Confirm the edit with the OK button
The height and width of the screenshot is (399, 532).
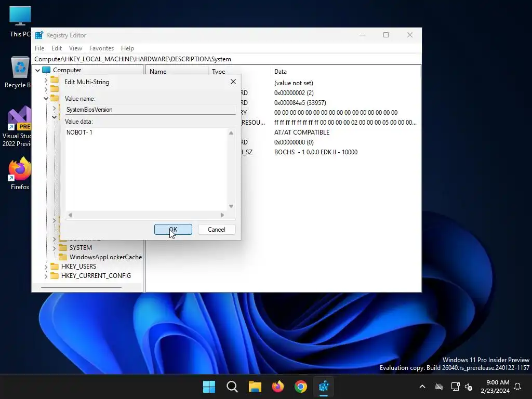point(173,229)
